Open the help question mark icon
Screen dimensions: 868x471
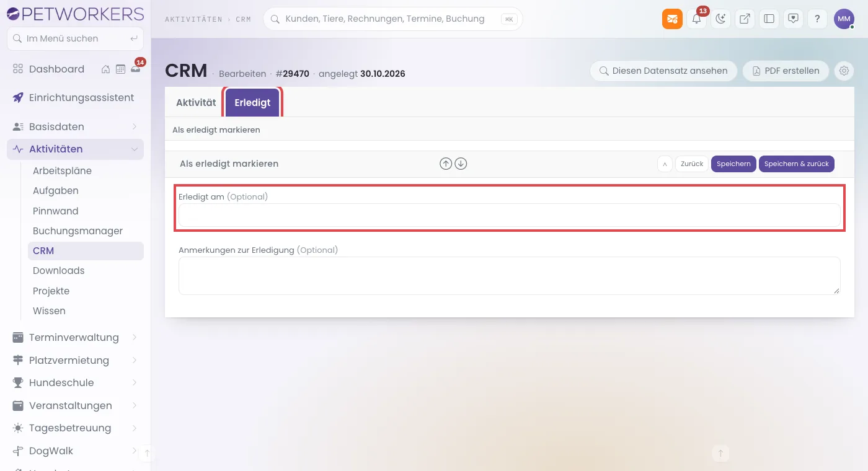point(817,19)
